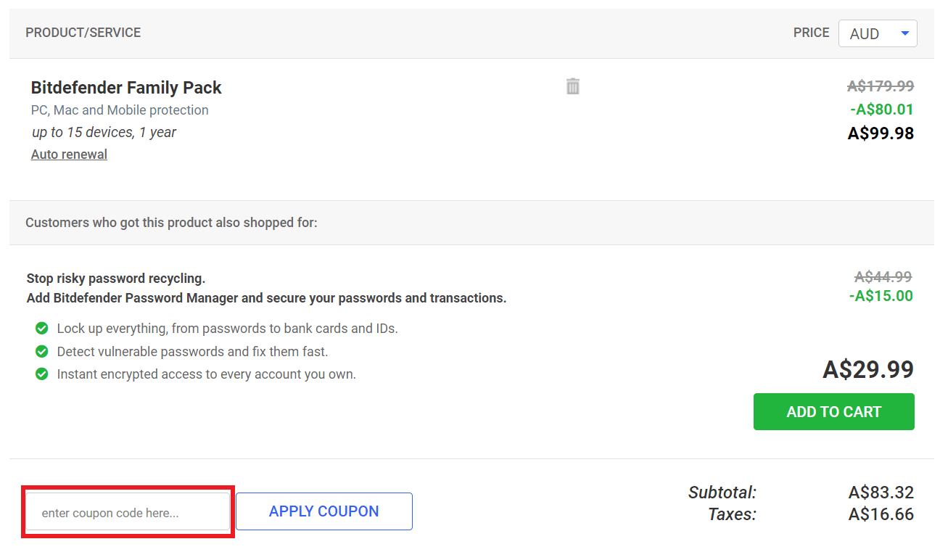Image resolution: width=940 pixels, height=560 pixels.
Task: Add Password Manager with ADD TO CART
Action: (x=834, y=412)
